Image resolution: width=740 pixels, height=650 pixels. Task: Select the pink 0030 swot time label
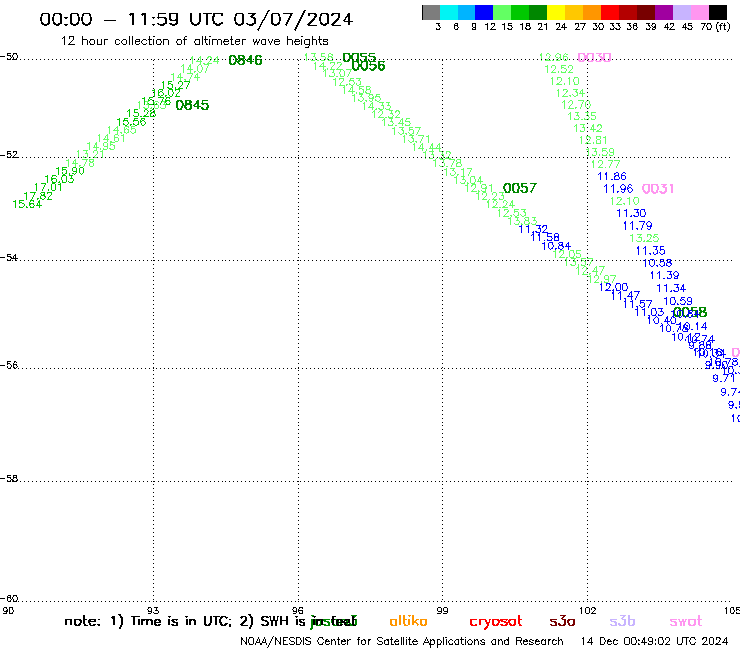tap(594, 57)
